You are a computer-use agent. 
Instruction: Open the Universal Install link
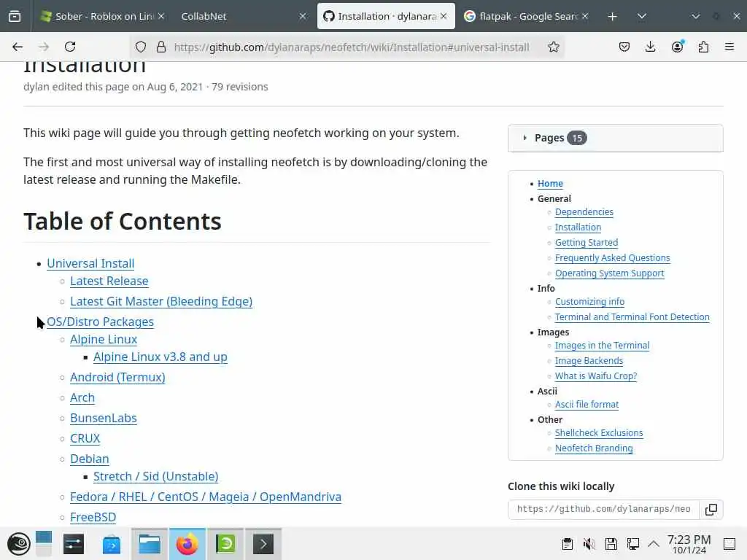[90, 263]
